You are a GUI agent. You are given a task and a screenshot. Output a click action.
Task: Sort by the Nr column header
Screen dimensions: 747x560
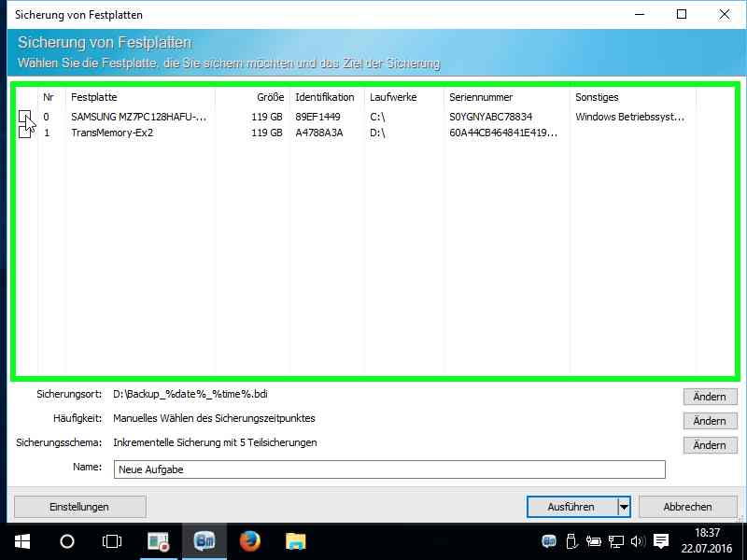pos(49,97)
